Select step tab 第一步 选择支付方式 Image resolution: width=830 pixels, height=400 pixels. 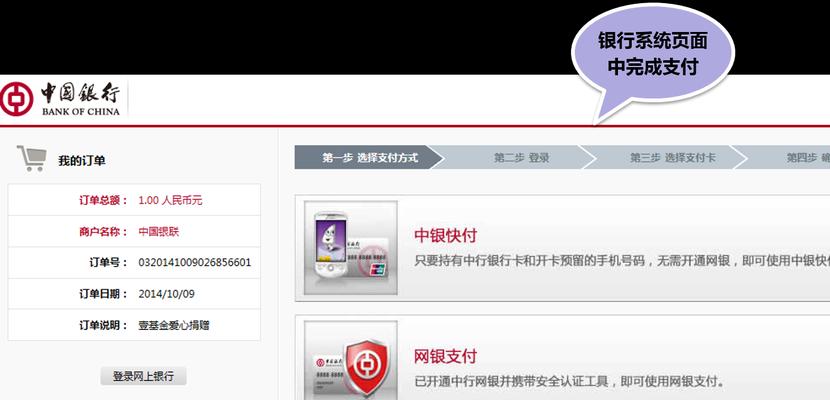pos(369,158)
